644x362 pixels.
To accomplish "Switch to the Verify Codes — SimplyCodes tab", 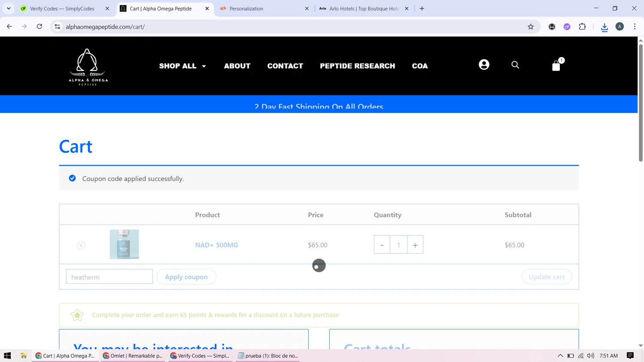I will click(62, 9).
